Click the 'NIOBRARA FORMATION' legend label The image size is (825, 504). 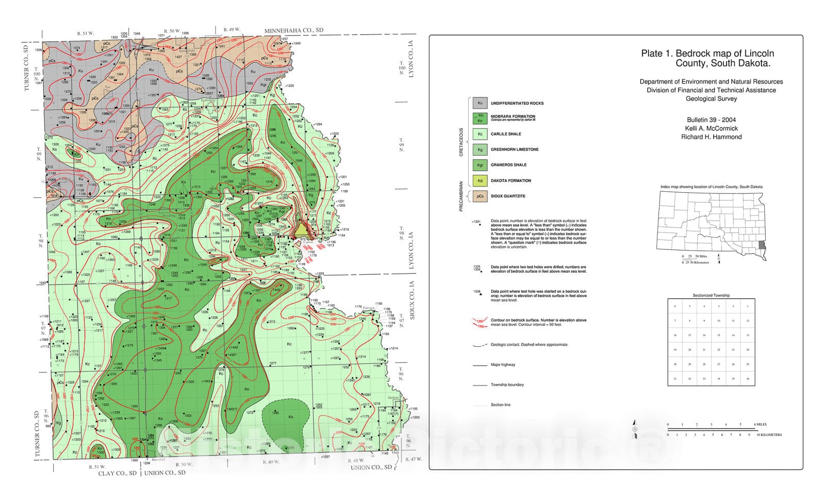(513, 116)
